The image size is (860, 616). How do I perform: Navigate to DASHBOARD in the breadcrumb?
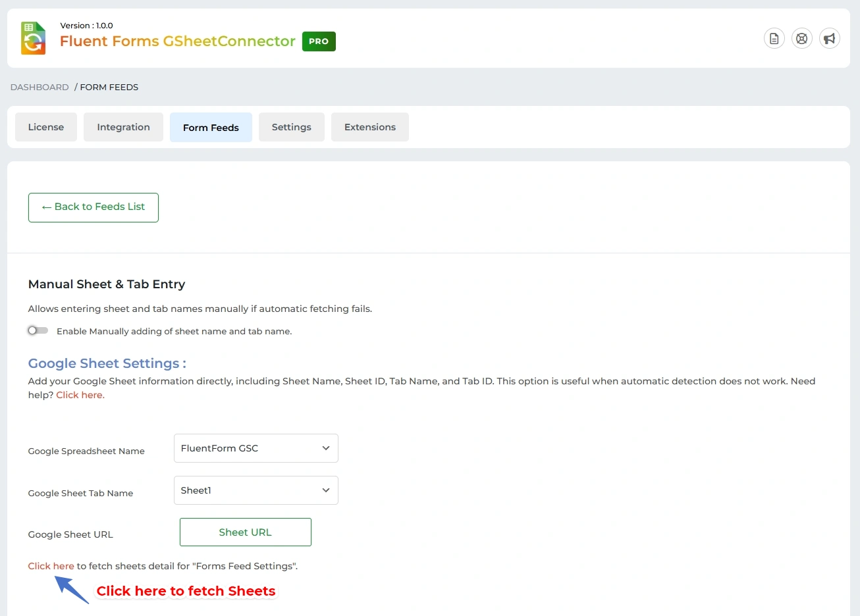point(40,87)
